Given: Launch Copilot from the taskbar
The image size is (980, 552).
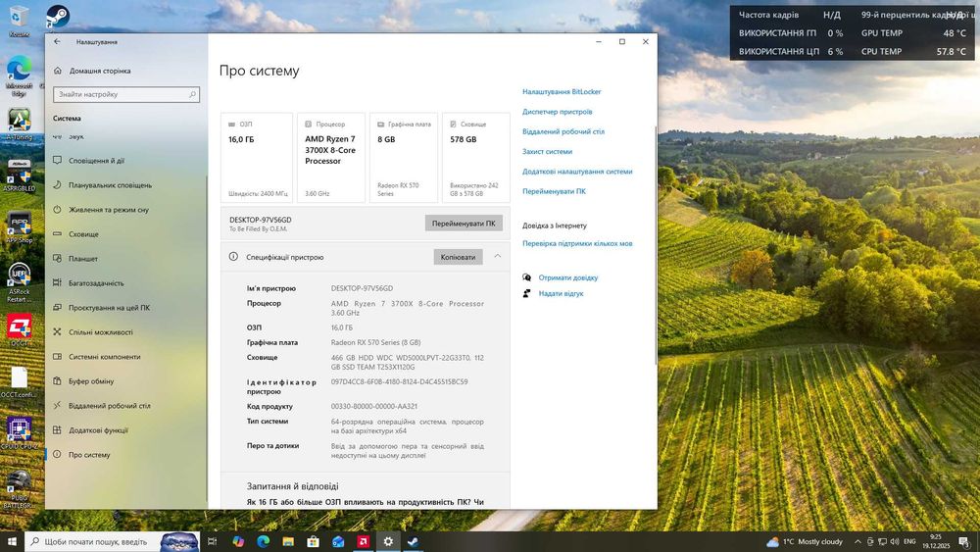Looking at the screenshot, I should (x=238, y=541).
